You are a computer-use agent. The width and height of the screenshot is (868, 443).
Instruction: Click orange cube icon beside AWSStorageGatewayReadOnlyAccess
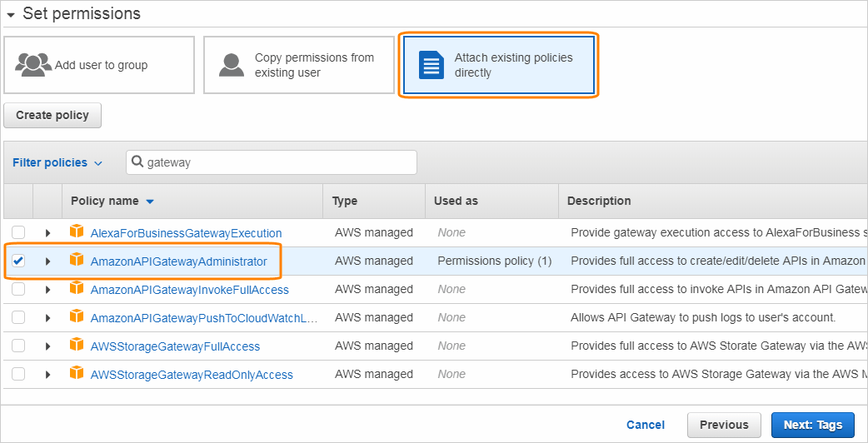coord(77,374)
